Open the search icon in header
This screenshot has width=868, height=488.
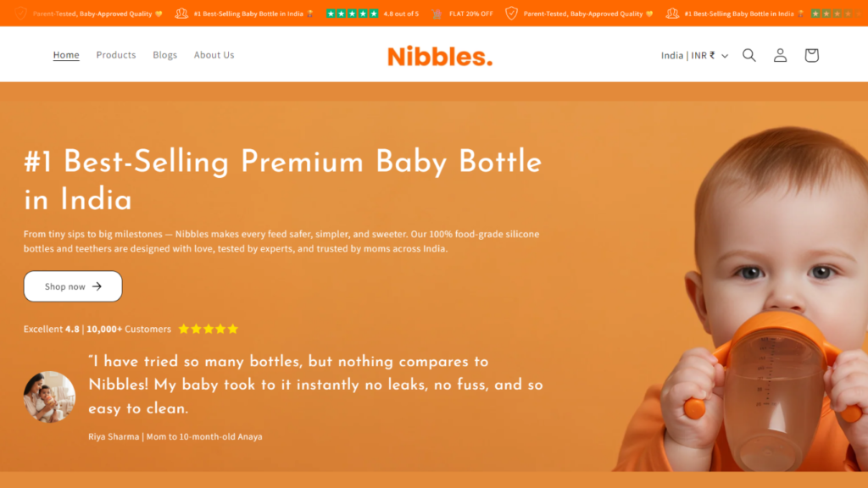749,55
